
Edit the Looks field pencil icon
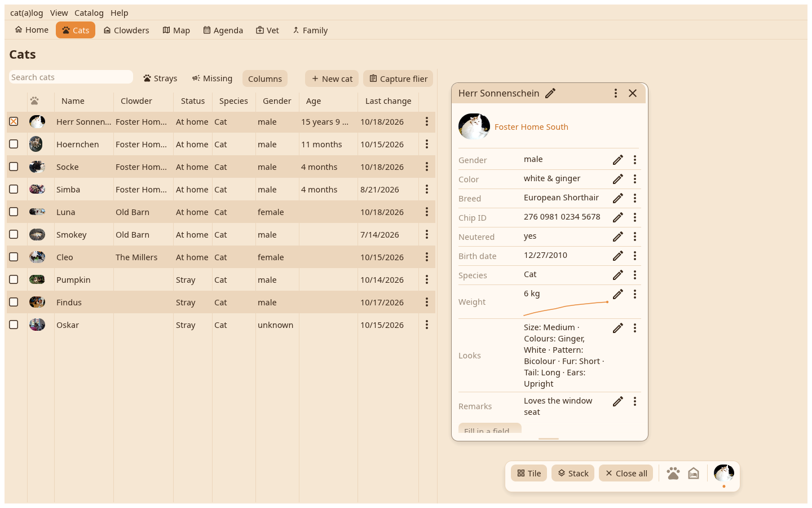pyautogui.click(x=618, y=328)
